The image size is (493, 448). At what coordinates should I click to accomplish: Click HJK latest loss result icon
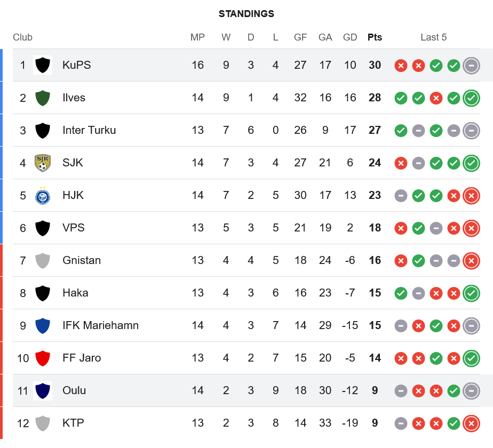point(471,196)
